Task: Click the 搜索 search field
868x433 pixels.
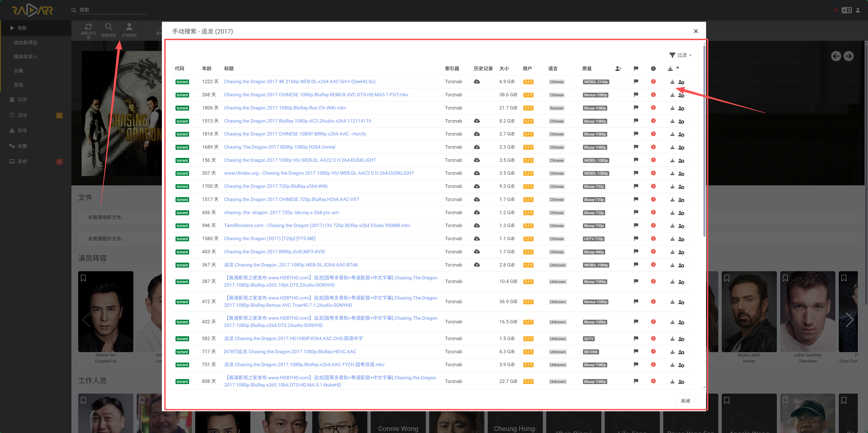Action: point(112,10)
